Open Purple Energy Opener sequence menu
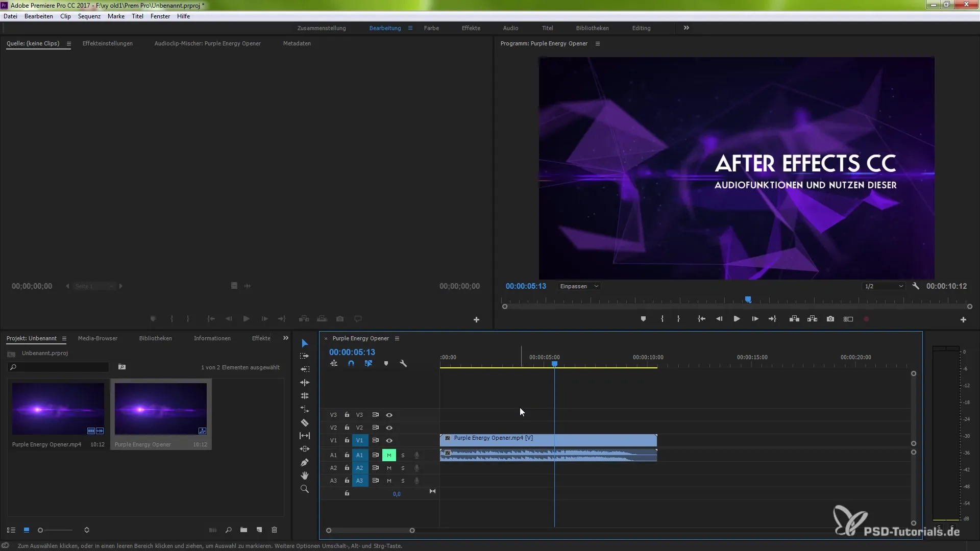The width and height of the screenshot is (980, 551). [x=397, y=338]
